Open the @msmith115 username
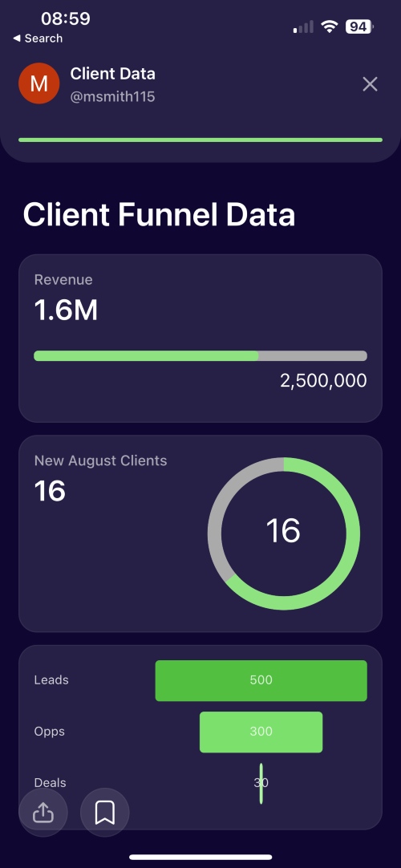 coord(112,97)
